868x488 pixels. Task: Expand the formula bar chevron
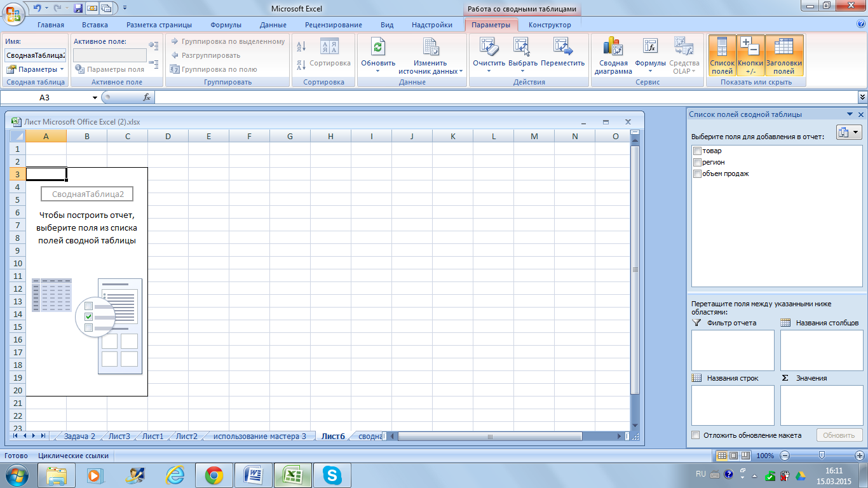coord(862,97)
